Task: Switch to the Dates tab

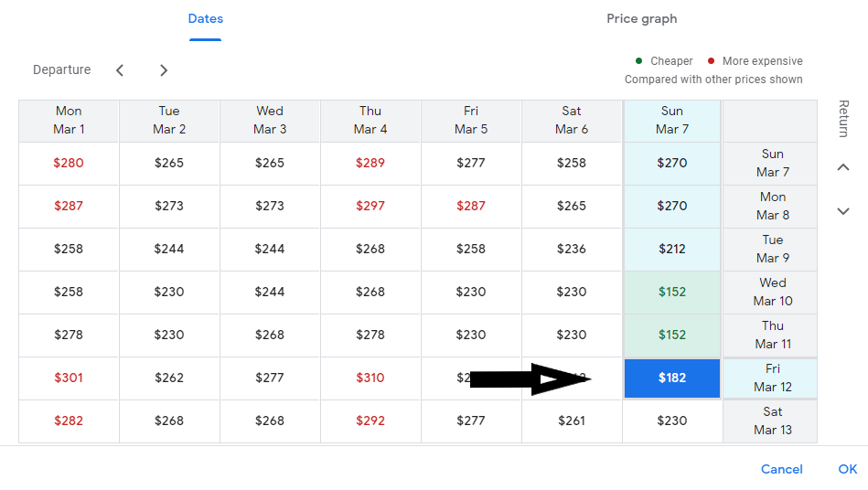Action: pyautogui.click(x=206, y=19)
